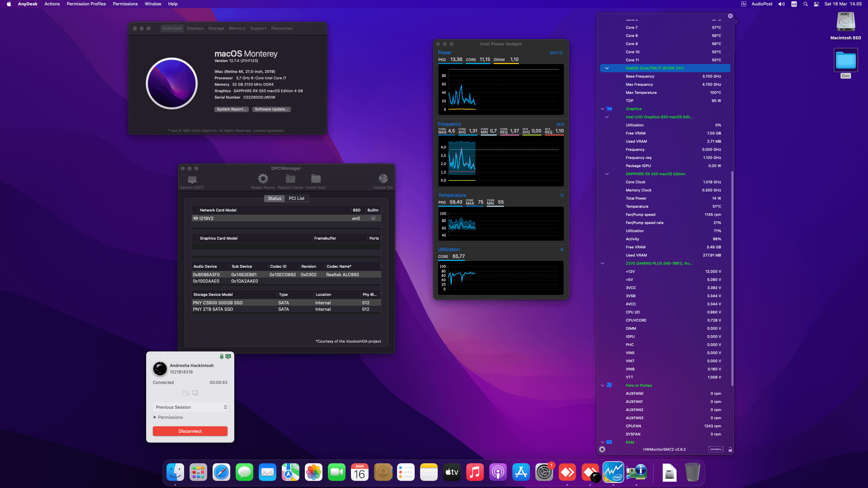The height and width of the screenshot is (488, 868).
Task: Open Spotlight search in the menu bar
Action: pyautogui.click(x=805, y=4)
